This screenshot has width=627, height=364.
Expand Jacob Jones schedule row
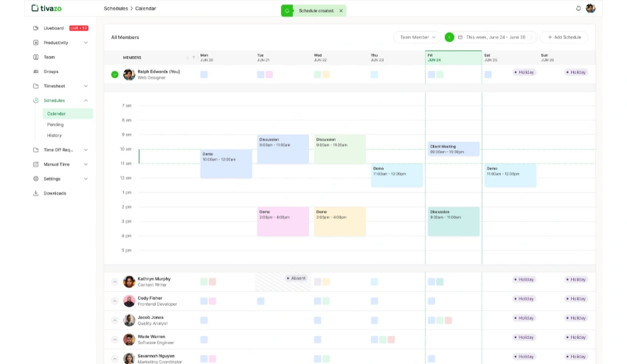pos(115,320)
